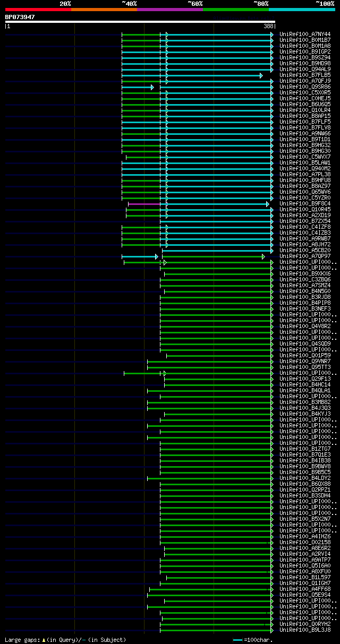Open hit UniRef100_B4HC14

(x=305, y=384)
